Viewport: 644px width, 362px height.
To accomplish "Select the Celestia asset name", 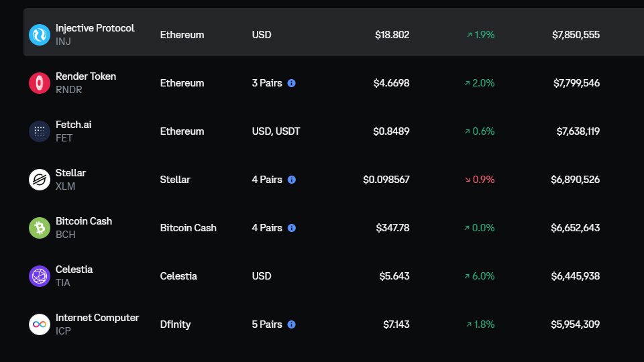I will 74,269.
